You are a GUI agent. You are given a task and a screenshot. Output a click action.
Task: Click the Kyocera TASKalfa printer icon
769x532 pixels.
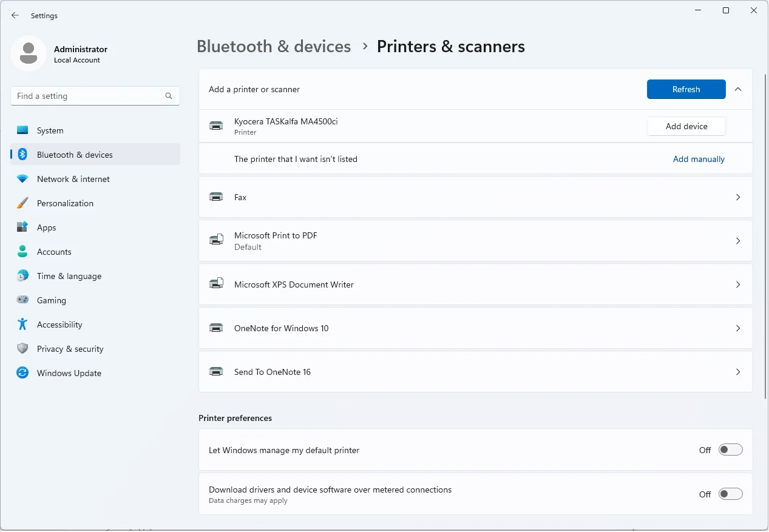tap(216, 126)
